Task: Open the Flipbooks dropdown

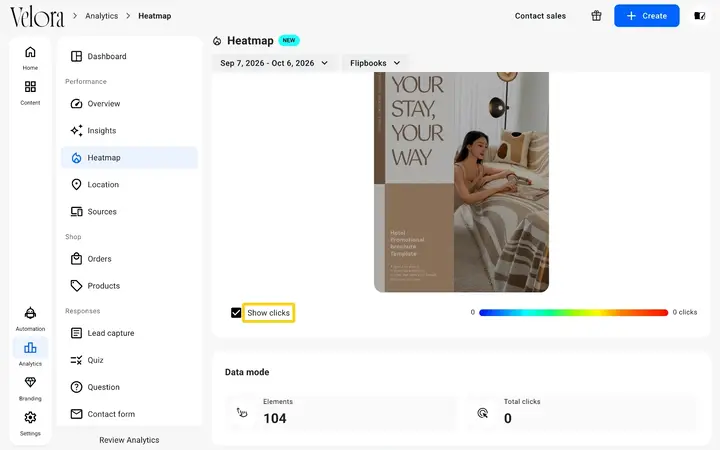Action: pyautogui.click(x=375, y=63)
